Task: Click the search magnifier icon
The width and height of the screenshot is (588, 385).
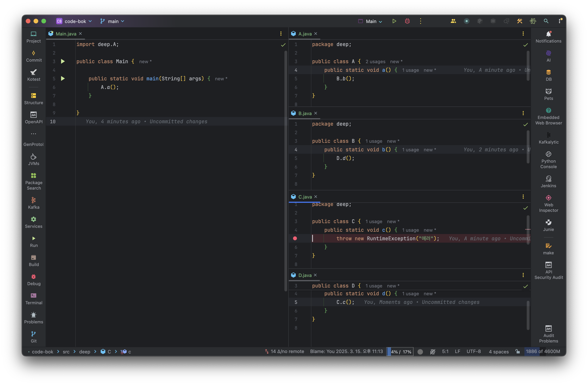Action: click(x=546, y=21)
